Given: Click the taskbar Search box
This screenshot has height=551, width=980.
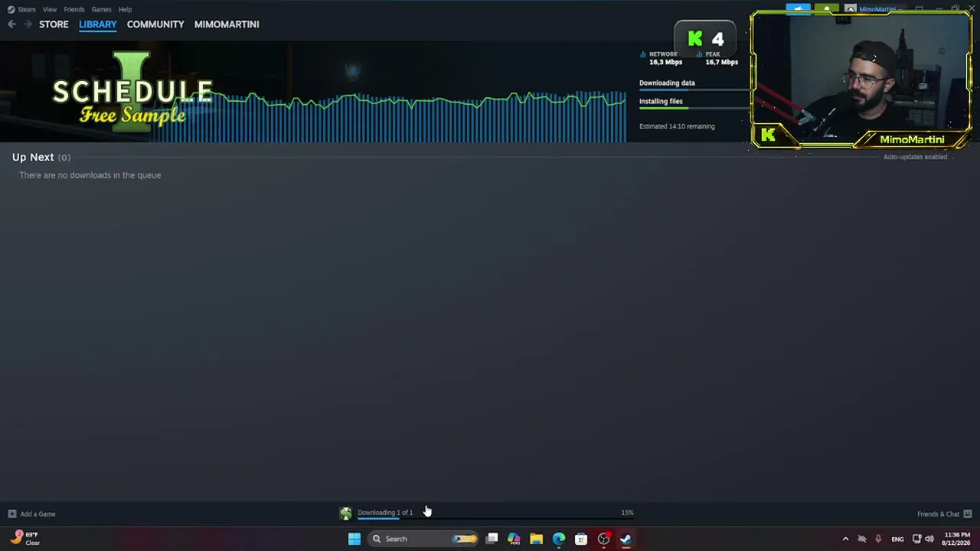Looking at the screenshot, I should coord(423,539).
